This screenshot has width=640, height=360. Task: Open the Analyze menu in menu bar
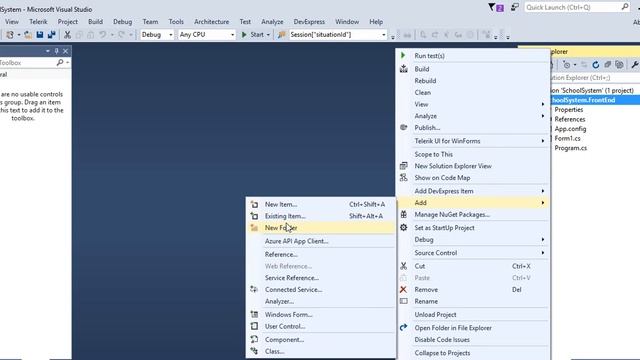[272, 22]
